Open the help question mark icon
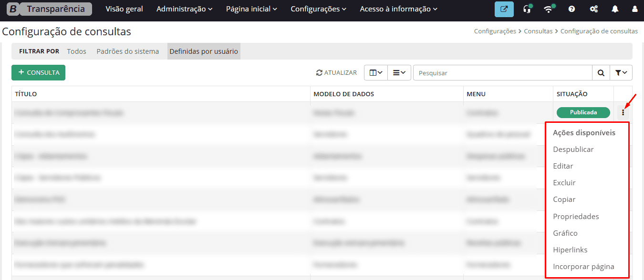 (x=571, y=9)
